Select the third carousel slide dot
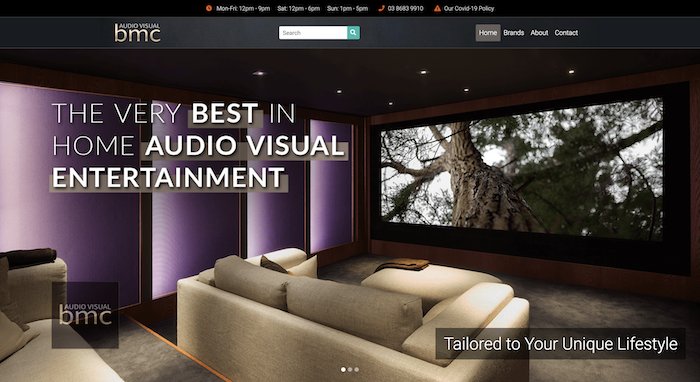Image resolution: width=700 pixels, height=382 pixels. click(356, 370)
